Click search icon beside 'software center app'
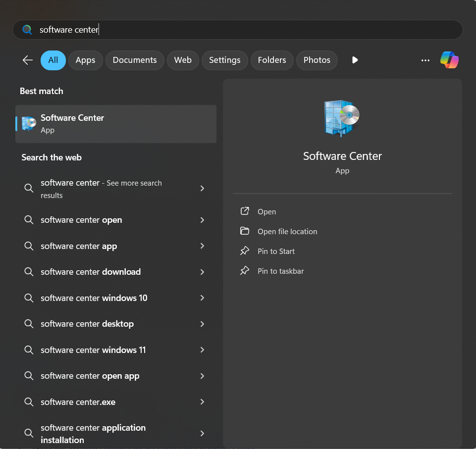Viewport: 476px width, 449px height. coord(29,246)
